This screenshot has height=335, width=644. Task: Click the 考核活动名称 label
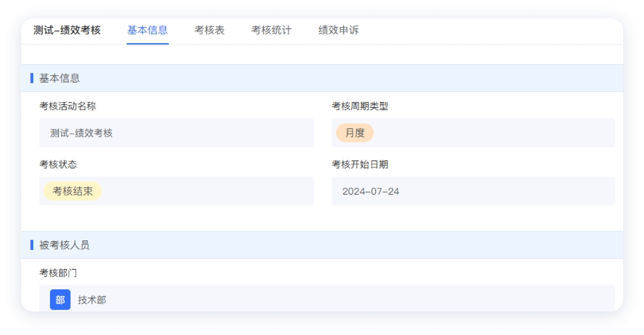68,106
